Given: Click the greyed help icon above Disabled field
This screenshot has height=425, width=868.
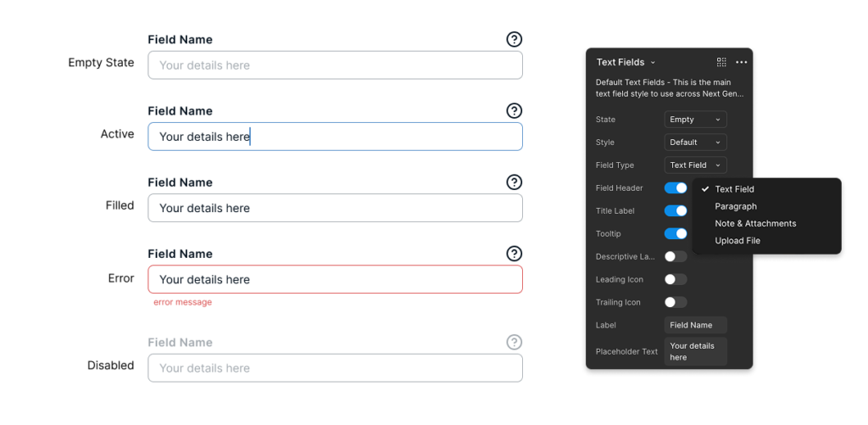Looking at the screenshot, I should 514,342.
